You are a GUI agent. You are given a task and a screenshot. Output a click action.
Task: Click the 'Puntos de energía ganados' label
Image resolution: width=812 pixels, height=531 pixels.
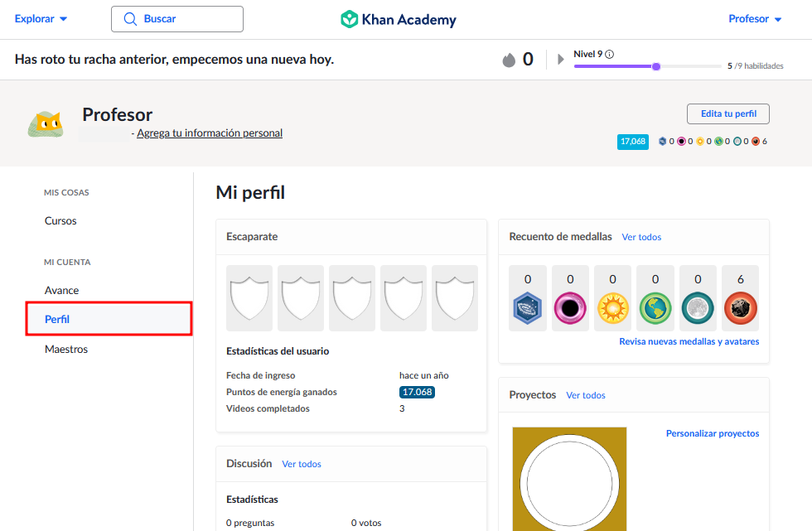click(x=282, y=393)
